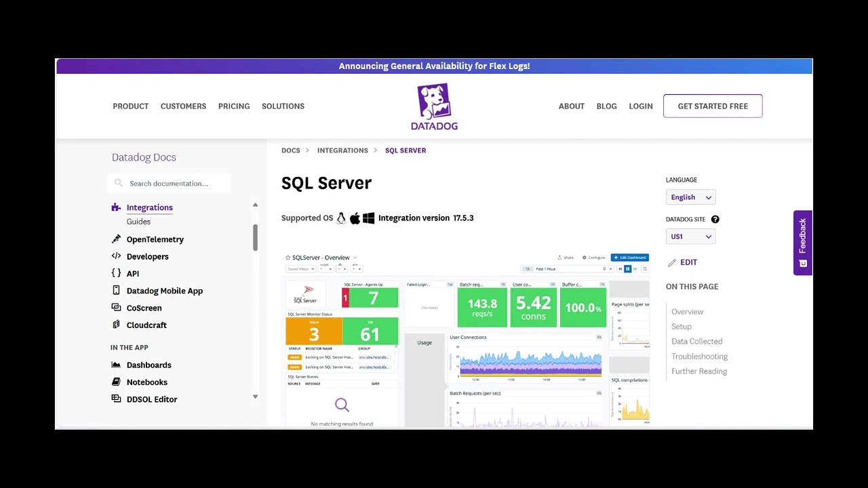Click the CoScreen sidebar icon

click(x=116, y=308)
